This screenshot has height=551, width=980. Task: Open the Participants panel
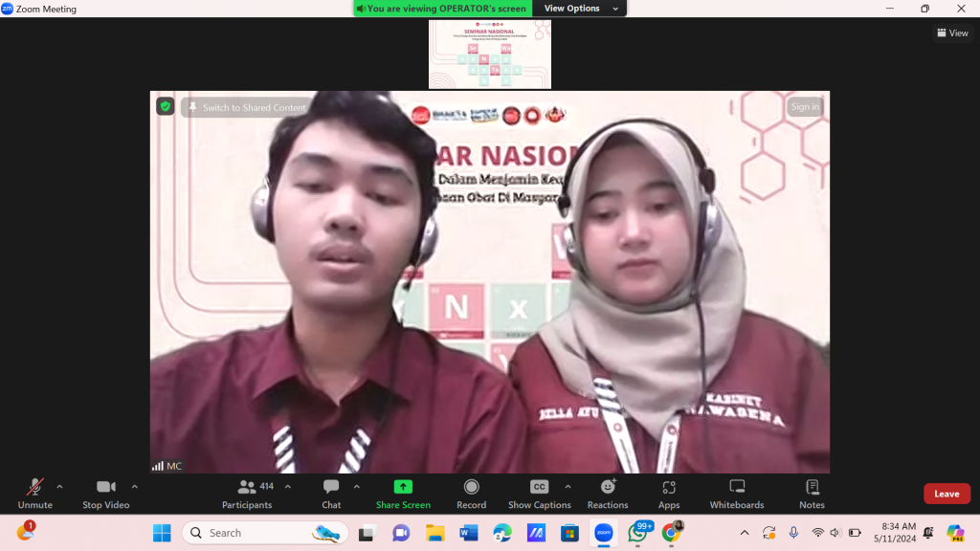247,488
